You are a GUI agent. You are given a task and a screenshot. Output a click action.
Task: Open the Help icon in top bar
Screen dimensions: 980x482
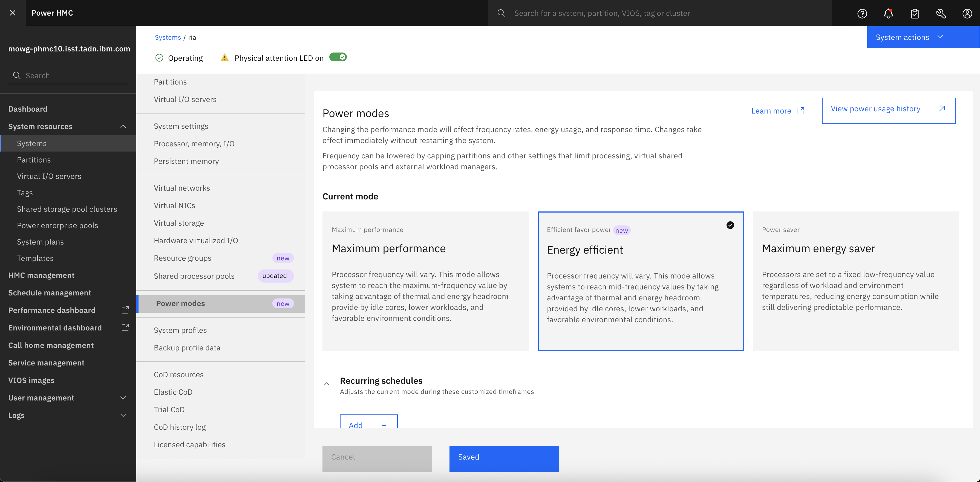[x=862, y=13]
